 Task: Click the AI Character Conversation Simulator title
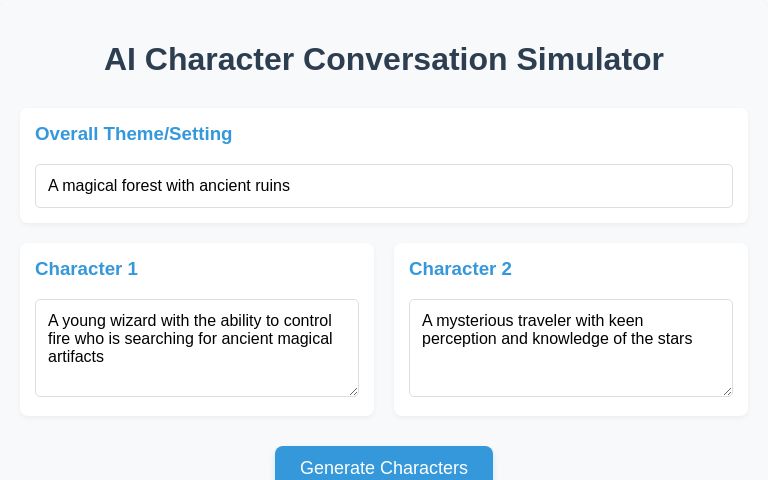pos(383,59)
